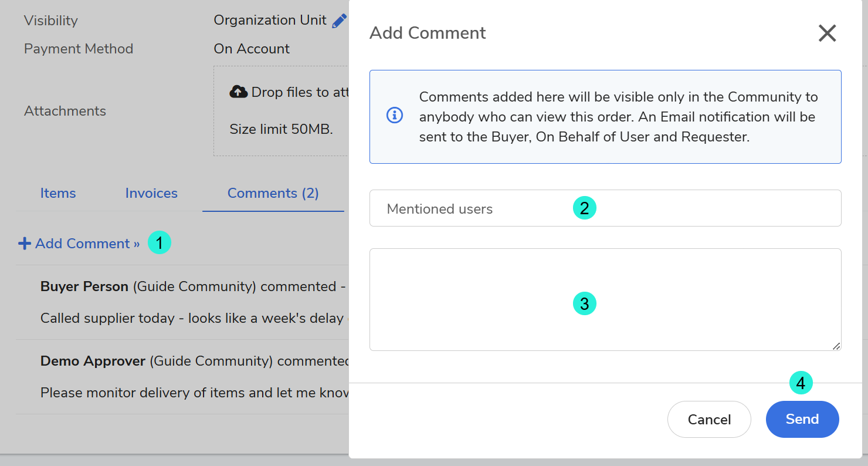This screenshot has width=868, height=466.
Task: Select the Comments (2) tab
Action: coord(273,193)
